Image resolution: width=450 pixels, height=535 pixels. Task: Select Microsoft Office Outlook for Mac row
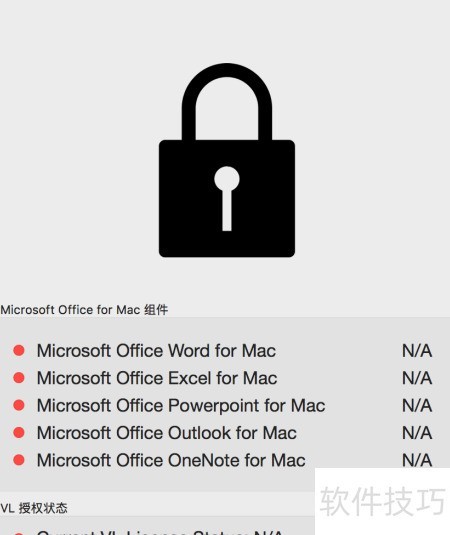[225, 433]
